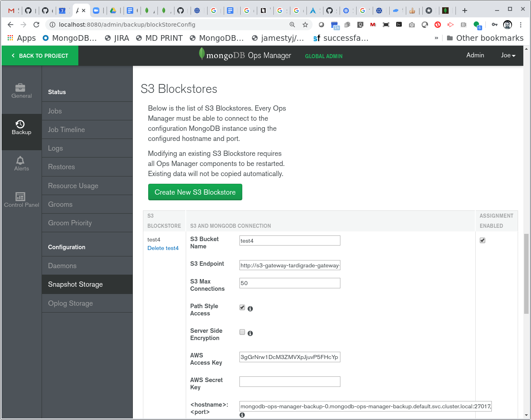Click the Delete test4 link

pos(163,248)
